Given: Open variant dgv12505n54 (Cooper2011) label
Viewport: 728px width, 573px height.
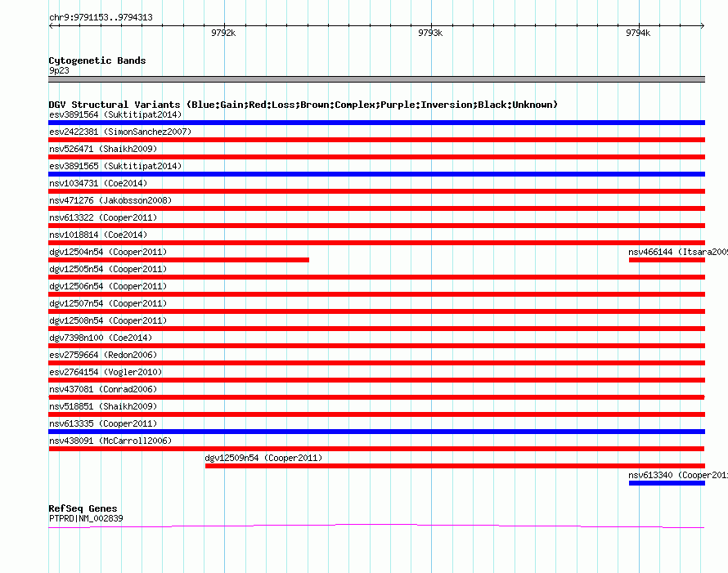Looking at the screenshot, I should click(108, 269).
